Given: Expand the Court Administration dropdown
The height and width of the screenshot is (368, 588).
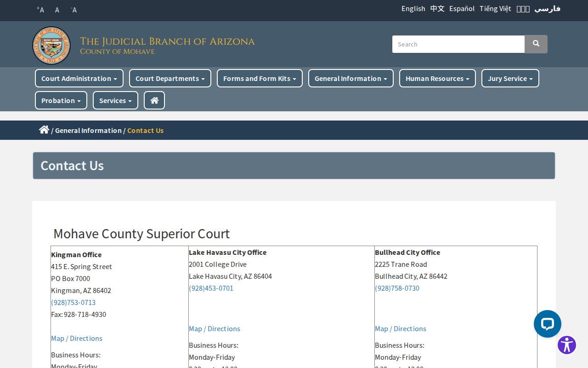Looking at the screenshot, I should [x=79, y=78].
